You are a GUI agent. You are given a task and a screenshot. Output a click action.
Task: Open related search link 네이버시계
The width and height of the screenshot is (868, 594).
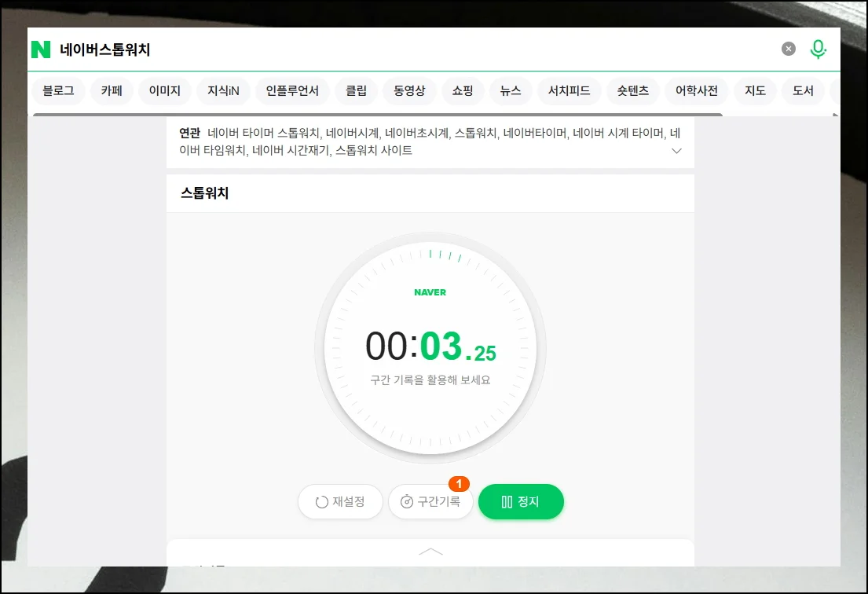point(353,133)
